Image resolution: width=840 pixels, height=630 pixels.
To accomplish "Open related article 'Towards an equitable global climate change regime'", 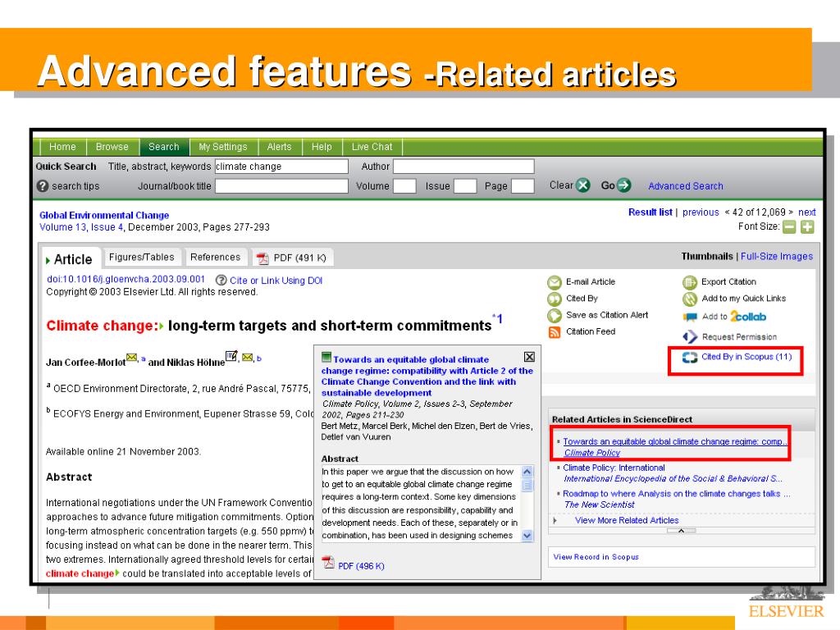I will (674, 441).
